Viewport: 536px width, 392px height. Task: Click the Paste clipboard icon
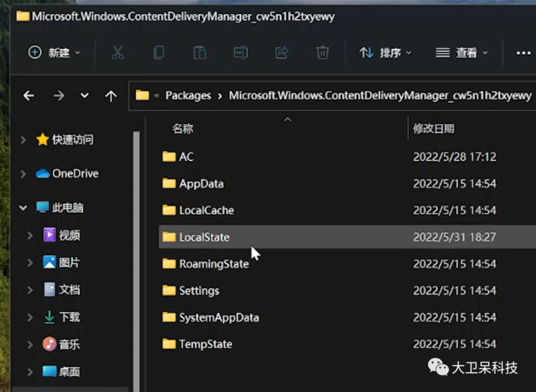click(x=199, y=53)
